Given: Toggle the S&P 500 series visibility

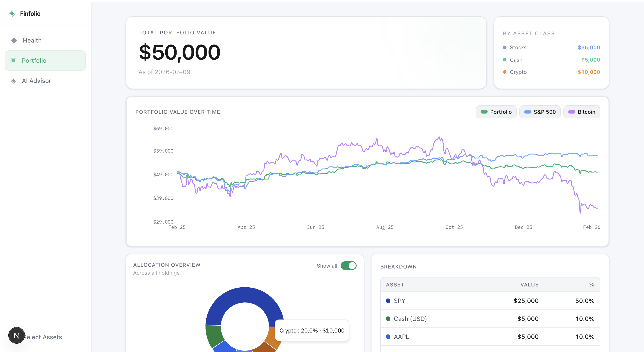Looking at the screenshot, I should click(x=540, y=112).
